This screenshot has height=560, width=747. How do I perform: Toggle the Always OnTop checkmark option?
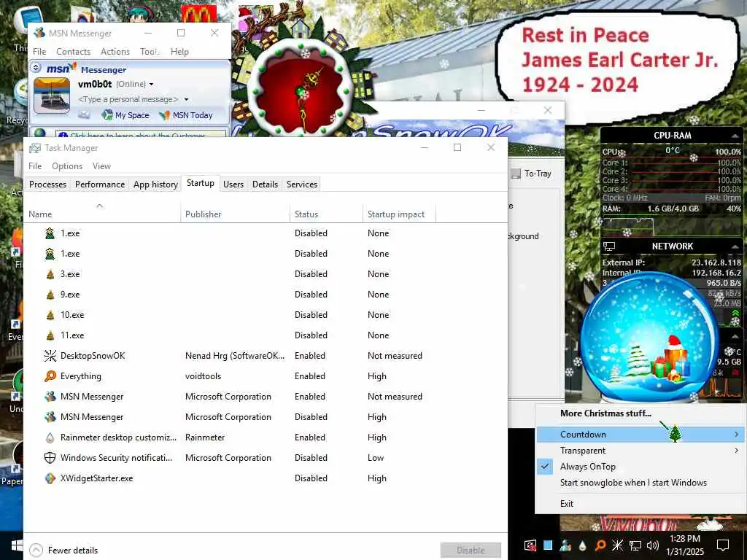(x=588, y=467)
